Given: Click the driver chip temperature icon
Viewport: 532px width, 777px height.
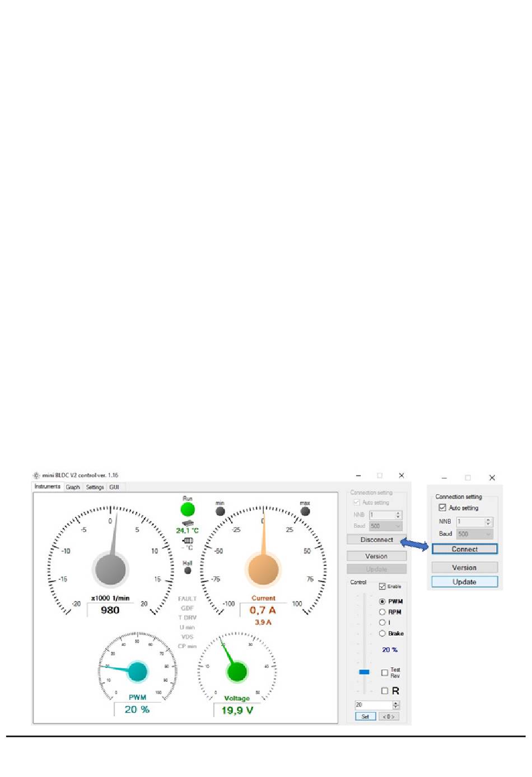Looking at the screenshot, I should [188, 523].
